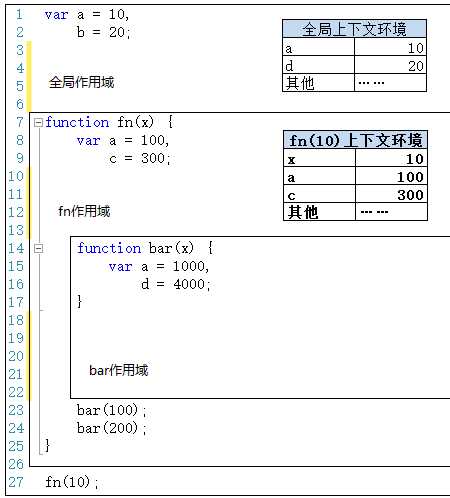Click '其他' row in global context table
Viewport: 450px width, 498px height.
[x=354, y=83]
